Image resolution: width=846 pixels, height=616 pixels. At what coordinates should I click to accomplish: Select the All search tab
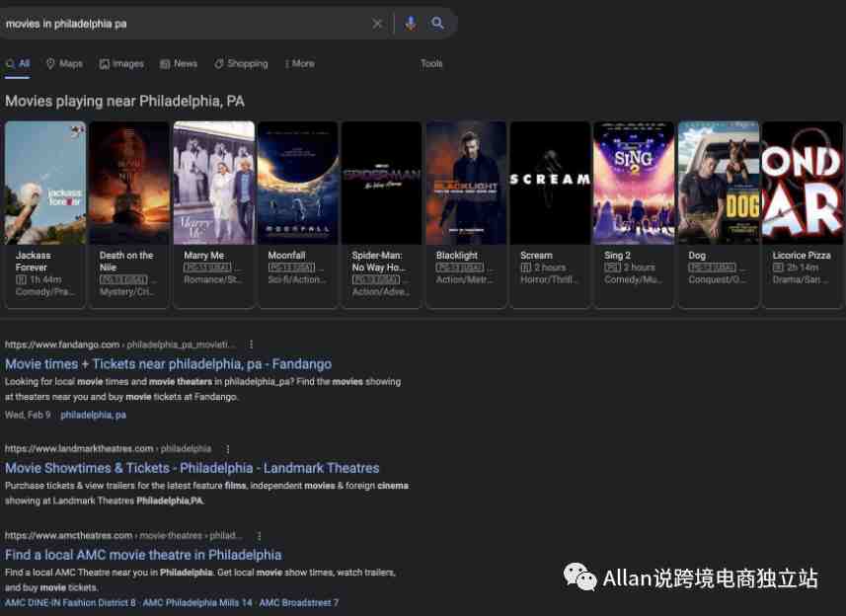[x=18, y=63]
